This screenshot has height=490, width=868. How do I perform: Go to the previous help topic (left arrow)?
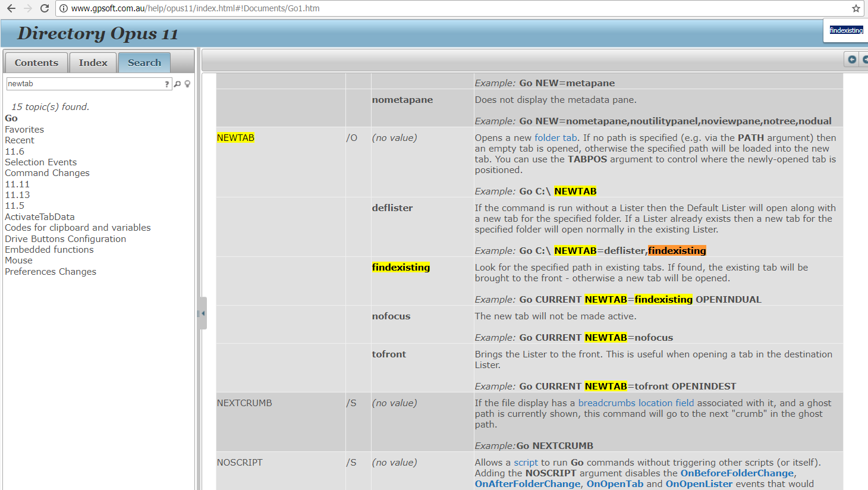click(x=852, y=59)
